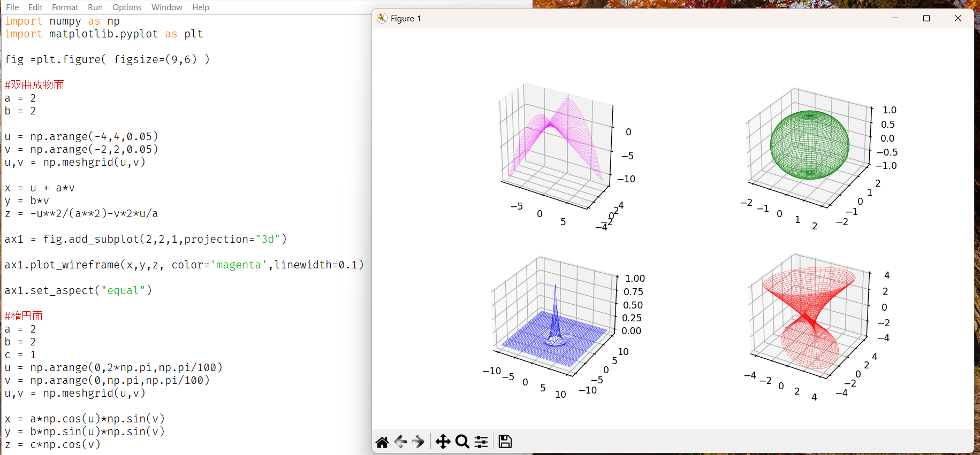This screenshot has width=980, height=455.
Task: Reset the figure view with Home icon
Action: [x=382, y=442]
